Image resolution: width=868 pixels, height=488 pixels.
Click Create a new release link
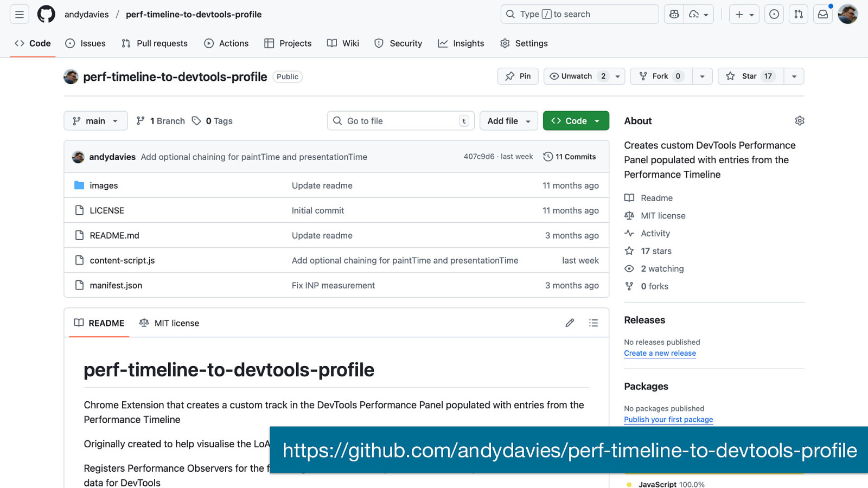pyautogui.click(x=660, y=354)
